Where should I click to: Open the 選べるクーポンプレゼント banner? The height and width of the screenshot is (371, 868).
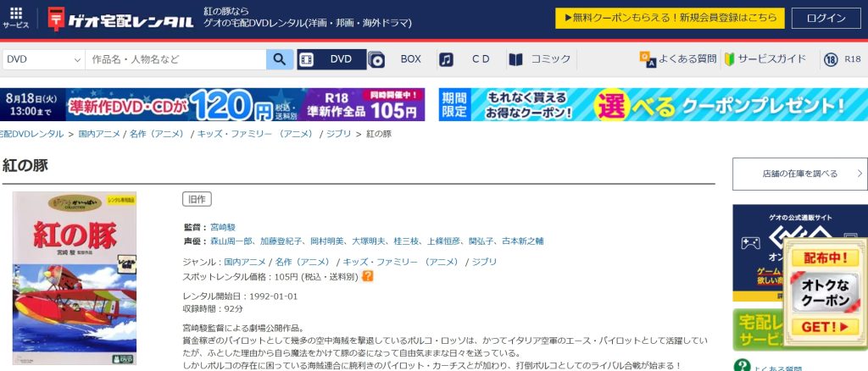click(654, 104)
